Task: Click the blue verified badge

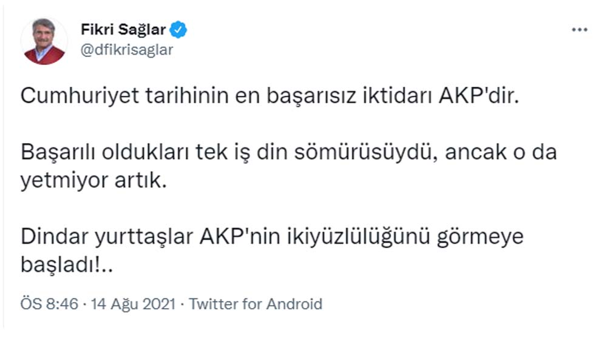Action: click(178, 30)
